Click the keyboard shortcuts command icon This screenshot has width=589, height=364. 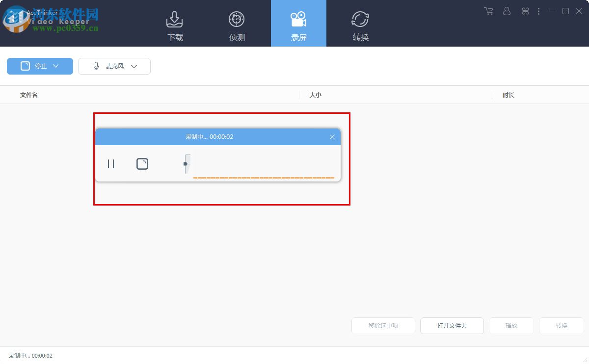coord(525,11)
